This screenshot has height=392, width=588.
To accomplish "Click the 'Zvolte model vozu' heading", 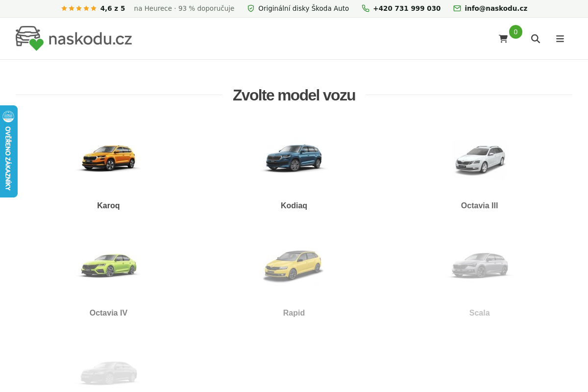I will pyautogui.click(x=294, y=95).
